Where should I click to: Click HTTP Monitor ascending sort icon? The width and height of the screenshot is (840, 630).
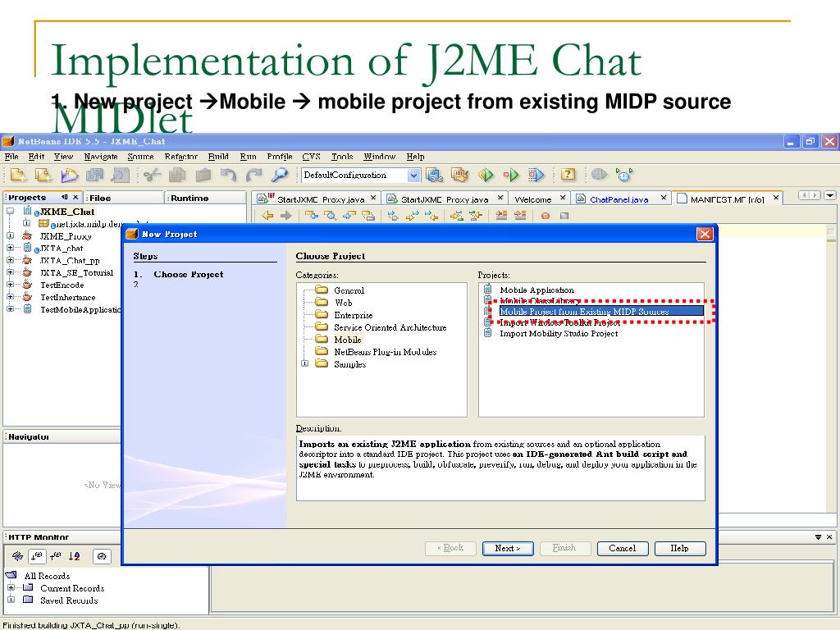click(55, 557)
